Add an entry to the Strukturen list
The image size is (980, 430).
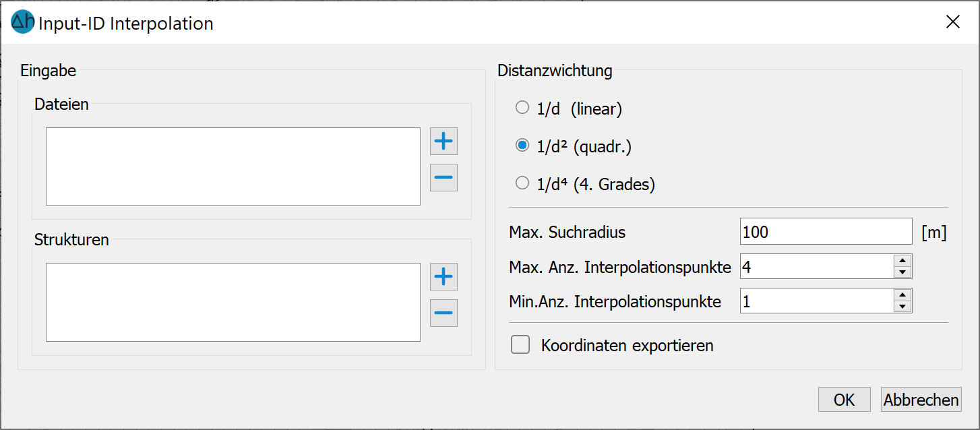pos(443,277)
